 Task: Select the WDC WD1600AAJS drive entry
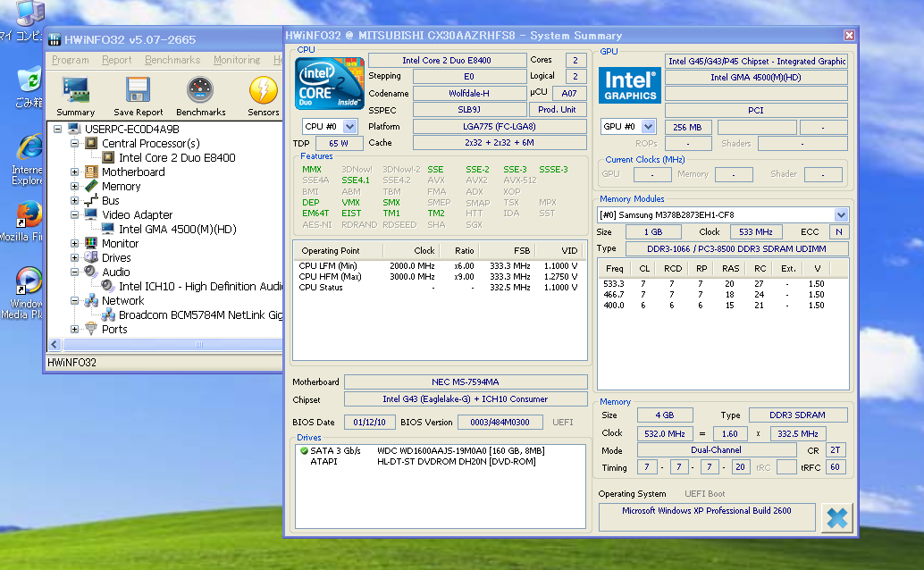click(x=459, y=451)
